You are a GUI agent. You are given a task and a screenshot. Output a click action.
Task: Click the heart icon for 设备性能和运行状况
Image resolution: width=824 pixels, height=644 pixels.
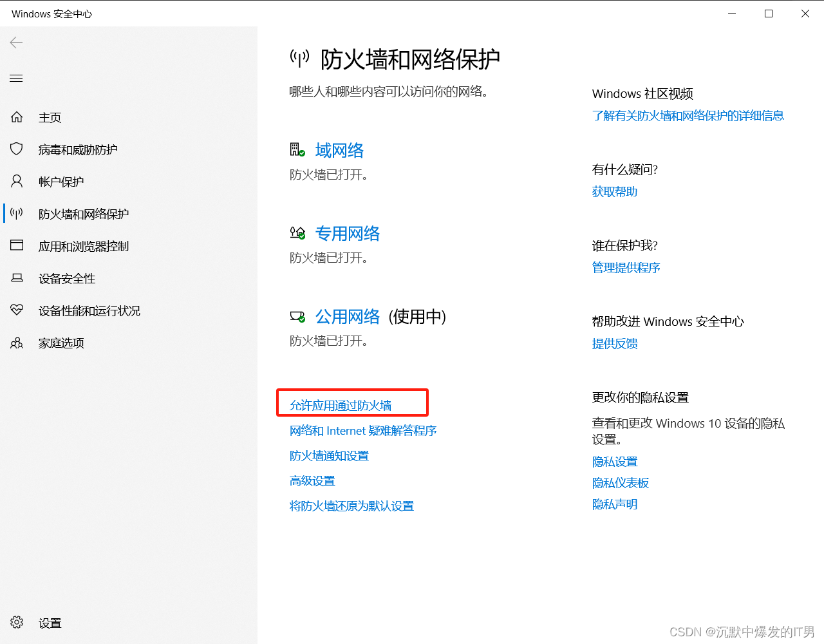(x=17, y=310)
